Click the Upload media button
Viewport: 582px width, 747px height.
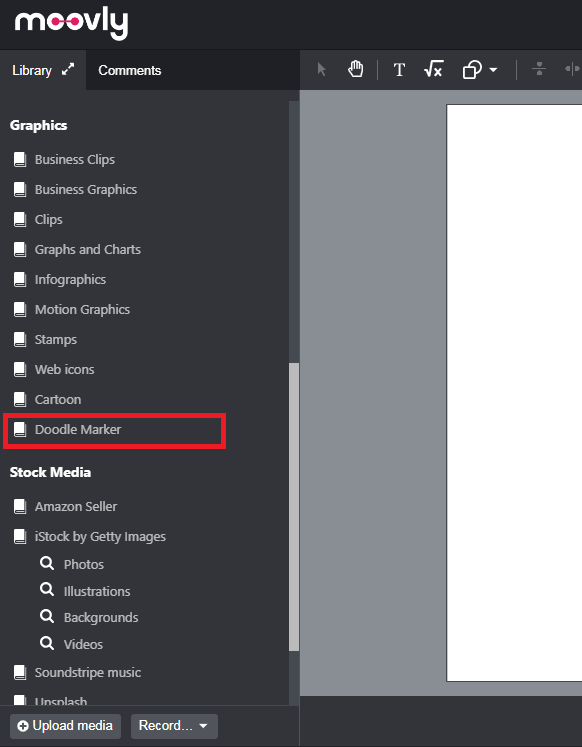(x=65, y=726)
